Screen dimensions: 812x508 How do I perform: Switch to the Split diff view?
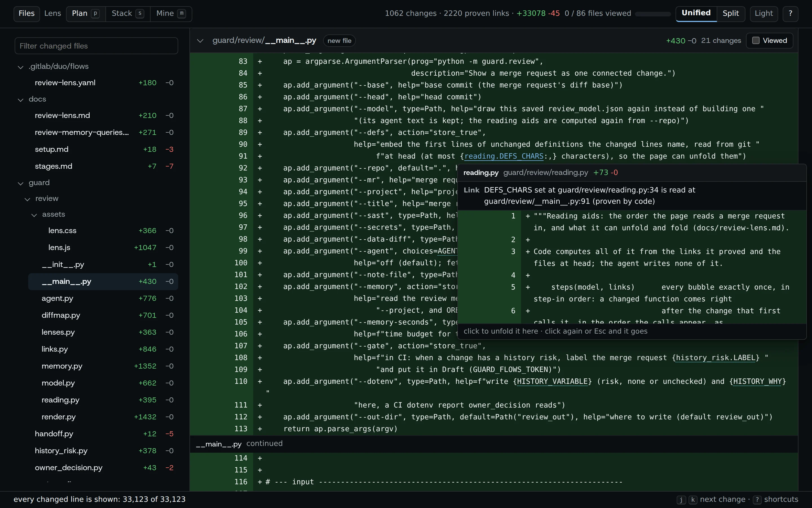(731, 14)
